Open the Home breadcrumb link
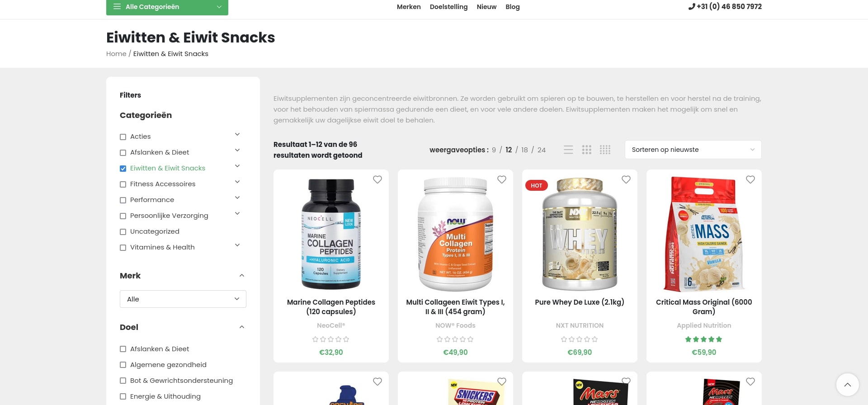This screenshot has width=868, height=405. (x=116, y=54)
